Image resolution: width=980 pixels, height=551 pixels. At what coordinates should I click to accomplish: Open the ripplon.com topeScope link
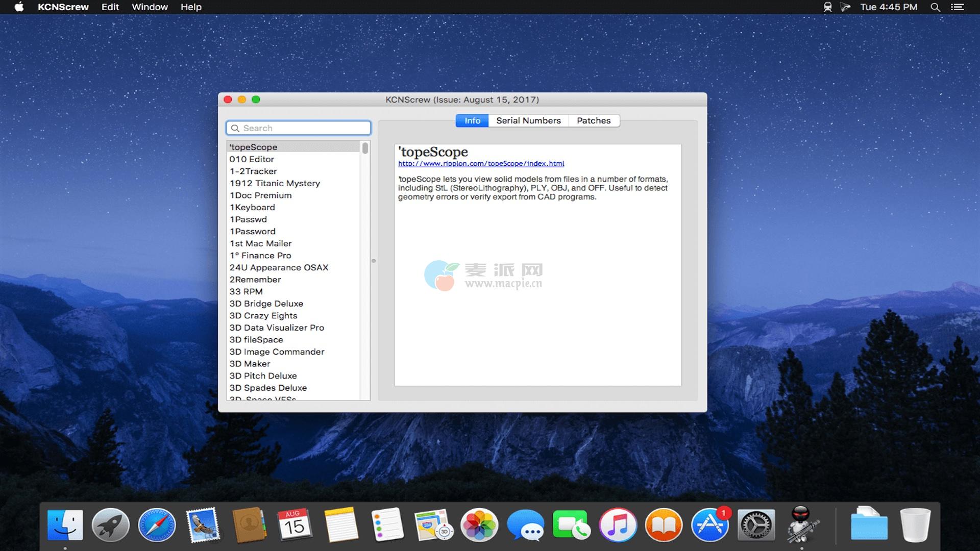click(481, 164)
